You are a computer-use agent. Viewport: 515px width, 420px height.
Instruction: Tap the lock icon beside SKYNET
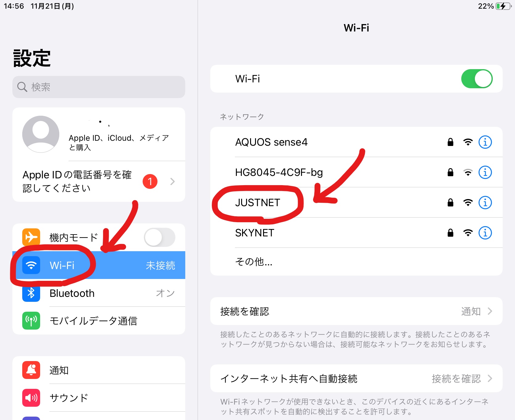point(450,233)
